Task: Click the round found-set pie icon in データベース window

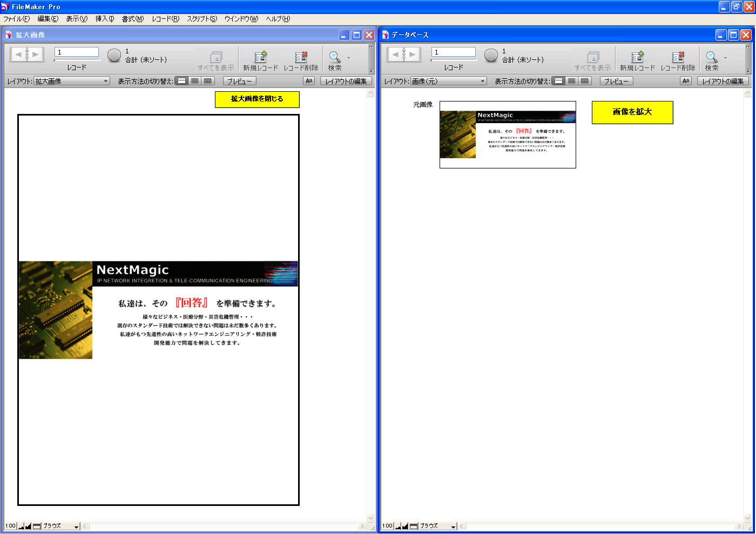Action: [x=491, y=55]
